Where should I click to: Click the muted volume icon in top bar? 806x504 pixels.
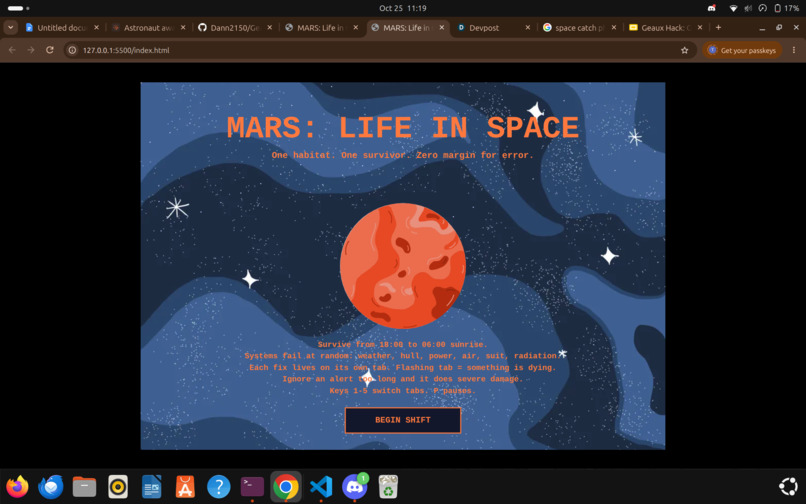click(748, 8)
